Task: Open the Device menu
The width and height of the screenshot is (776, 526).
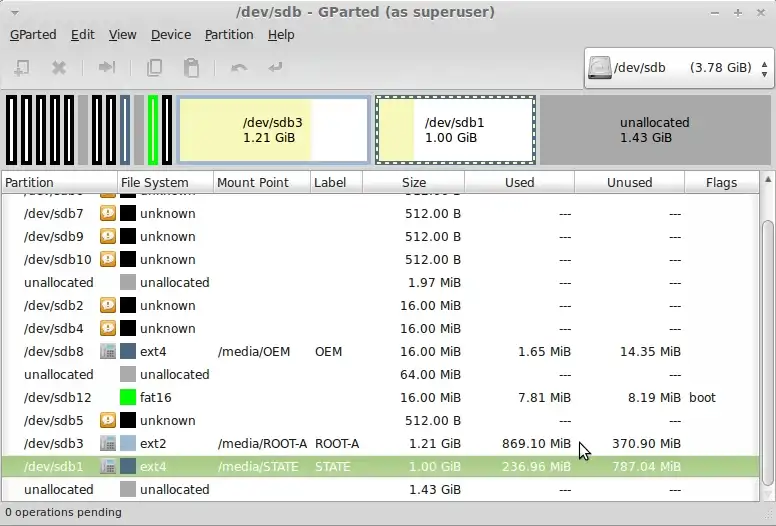Action: (170, 34)
